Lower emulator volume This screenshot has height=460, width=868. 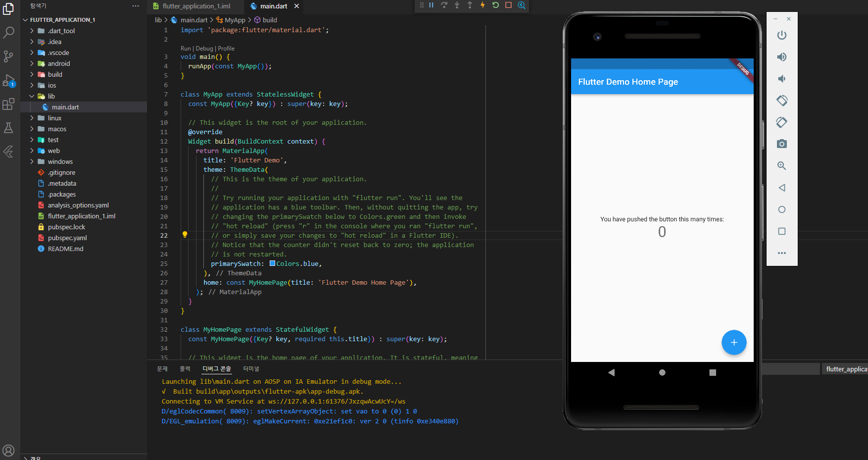[x=782, y=79]
